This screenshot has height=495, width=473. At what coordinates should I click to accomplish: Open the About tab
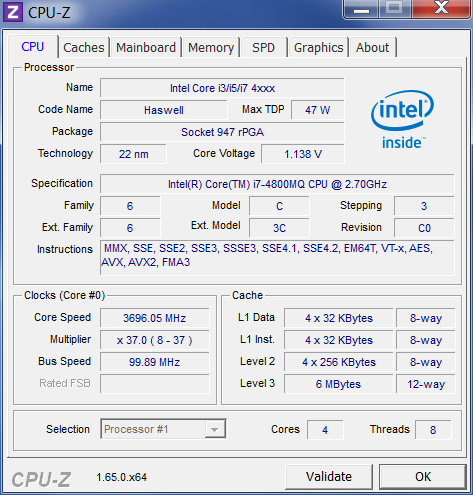[x=372, y=47]
